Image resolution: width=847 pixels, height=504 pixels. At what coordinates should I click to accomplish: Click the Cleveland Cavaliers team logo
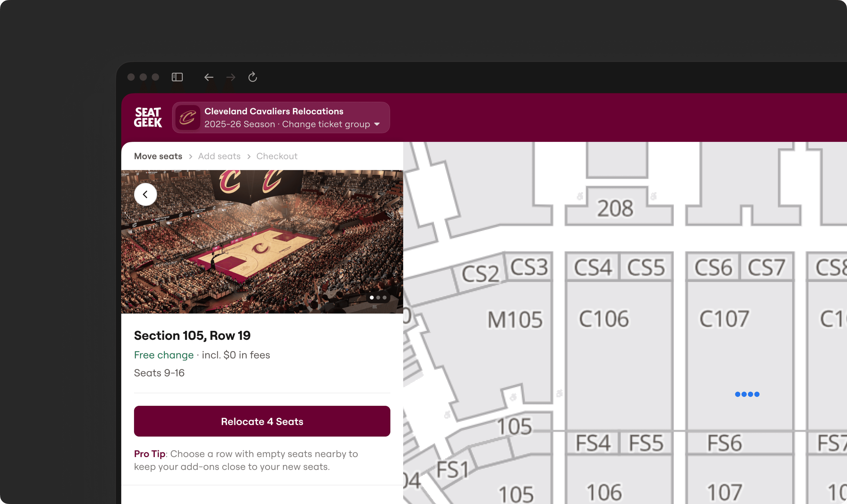[188, 118]
